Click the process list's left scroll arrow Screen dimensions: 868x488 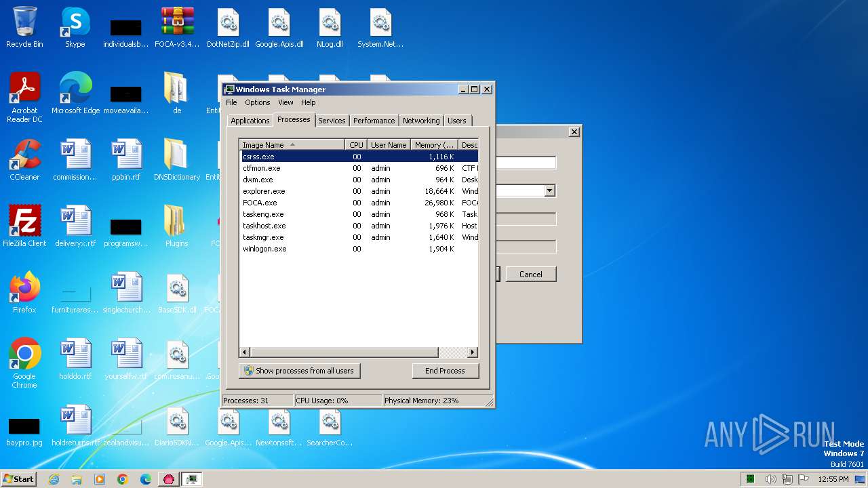(245, 352)
